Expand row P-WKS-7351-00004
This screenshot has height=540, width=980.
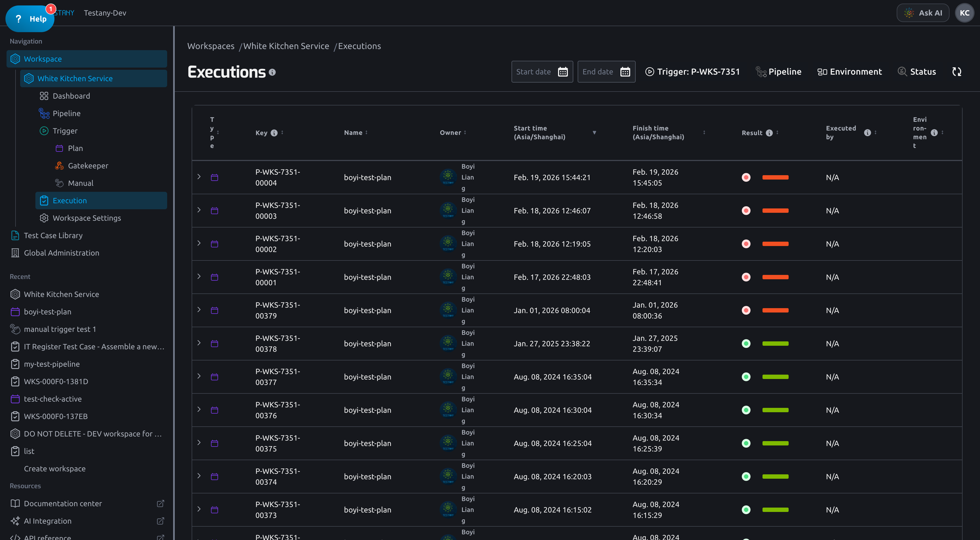[199, 177]
